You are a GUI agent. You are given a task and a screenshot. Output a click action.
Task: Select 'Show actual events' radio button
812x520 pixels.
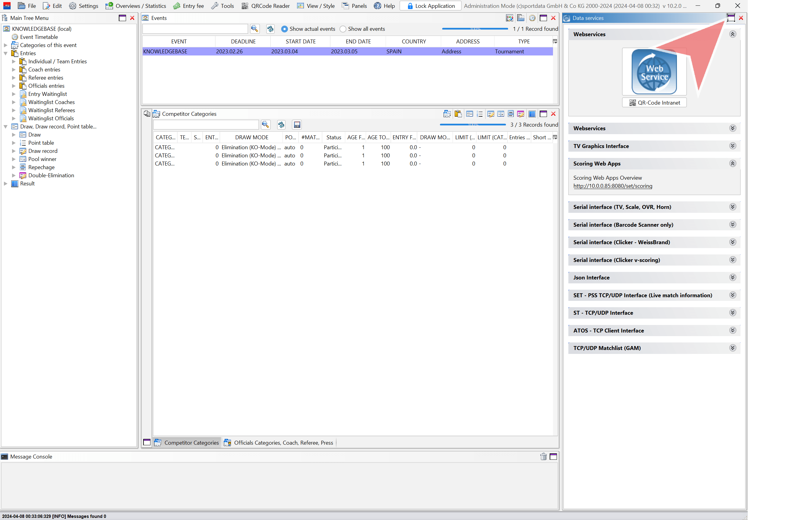284,29
